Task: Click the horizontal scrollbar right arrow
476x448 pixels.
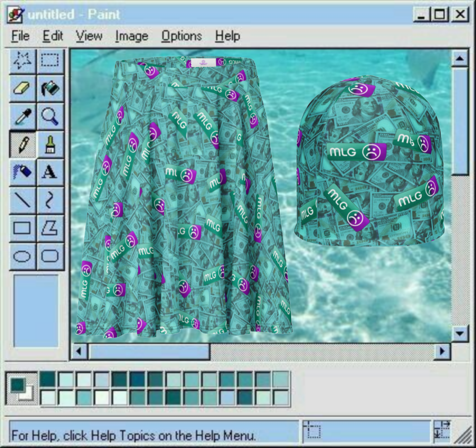Action: (442, 352)
